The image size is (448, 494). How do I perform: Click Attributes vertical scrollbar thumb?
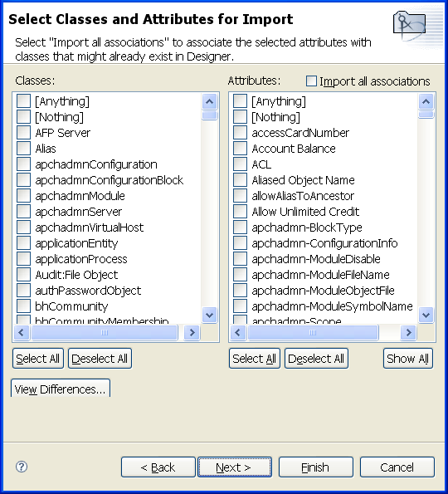426,114
